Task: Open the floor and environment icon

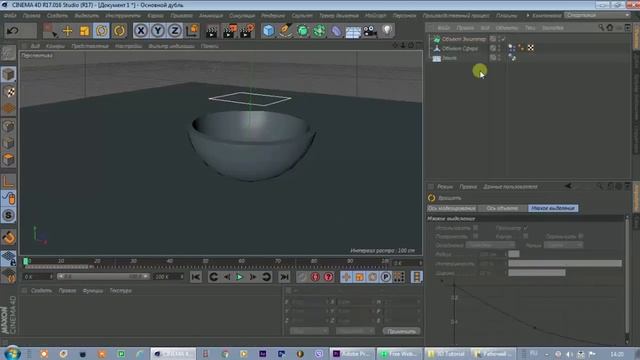Action: coord(353,31)
